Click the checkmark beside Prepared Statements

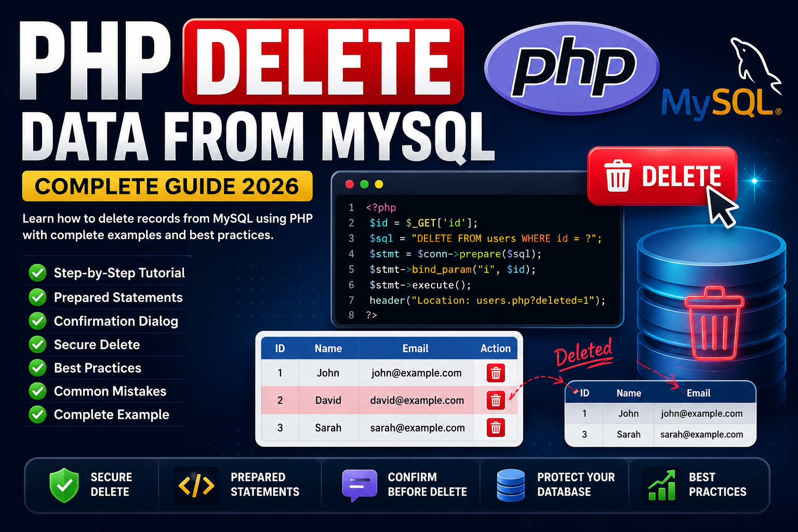pos(37,297)
